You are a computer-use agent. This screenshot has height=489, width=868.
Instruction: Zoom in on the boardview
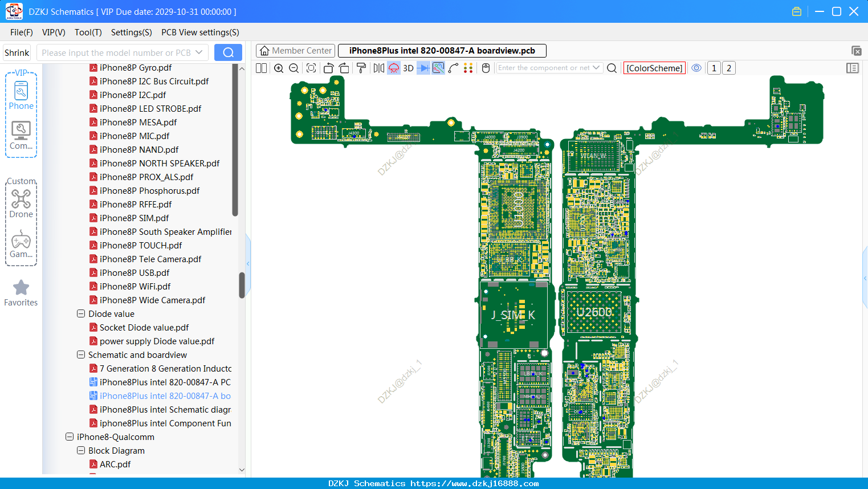[x=279, y=68]
